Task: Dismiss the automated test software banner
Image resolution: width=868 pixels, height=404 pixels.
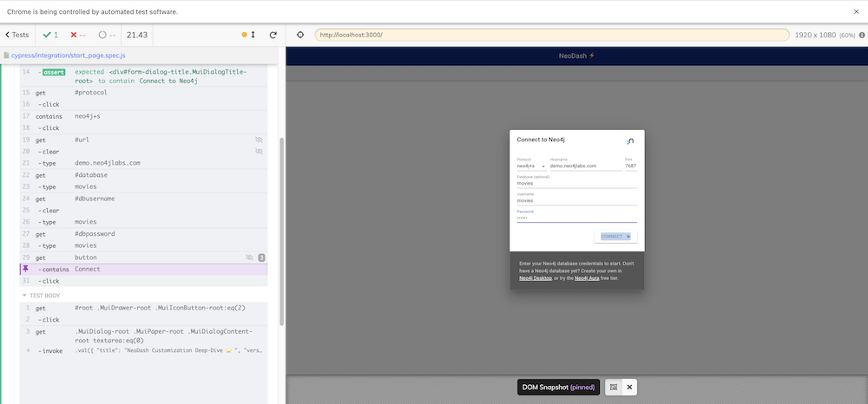Action: pyautogui.click(x=857, y=11)
